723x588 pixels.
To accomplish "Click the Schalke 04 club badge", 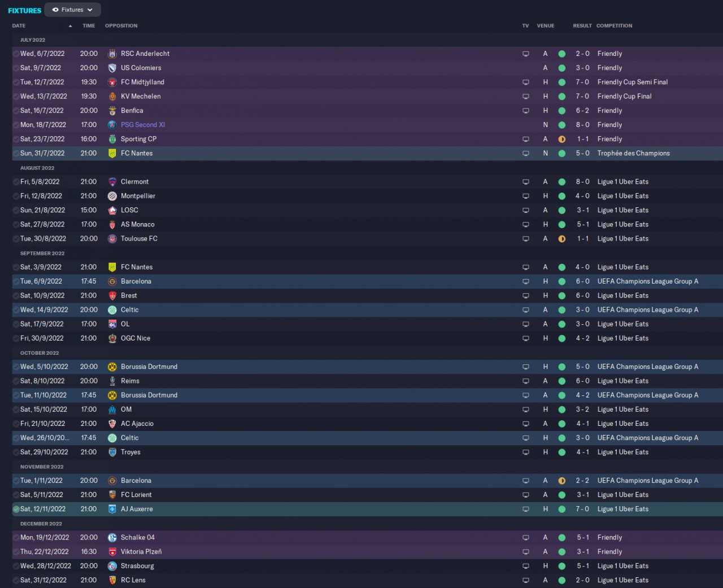I will tap(112, 538).
